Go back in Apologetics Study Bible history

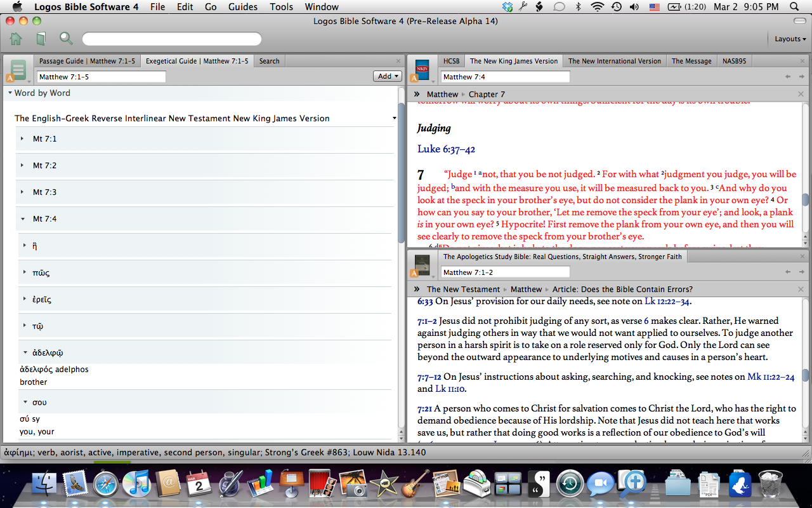(788, 272)
